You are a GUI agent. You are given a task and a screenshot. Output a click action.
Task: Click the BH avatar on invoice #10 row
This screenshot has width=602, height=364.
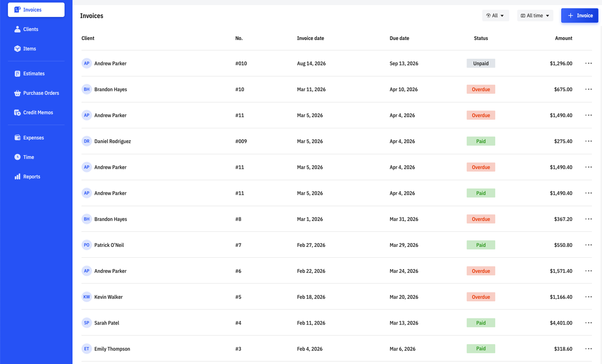87,89
